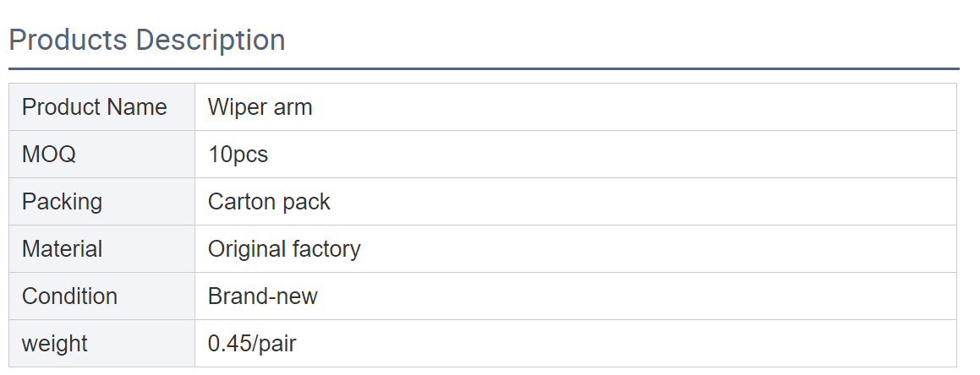
Task: Click the word Description in heading
Action: (211, 41)
